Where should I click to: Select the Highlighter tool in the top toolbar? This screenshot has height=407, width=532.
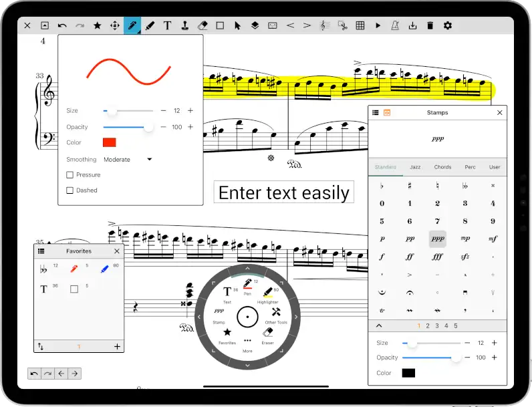point(150,25)
